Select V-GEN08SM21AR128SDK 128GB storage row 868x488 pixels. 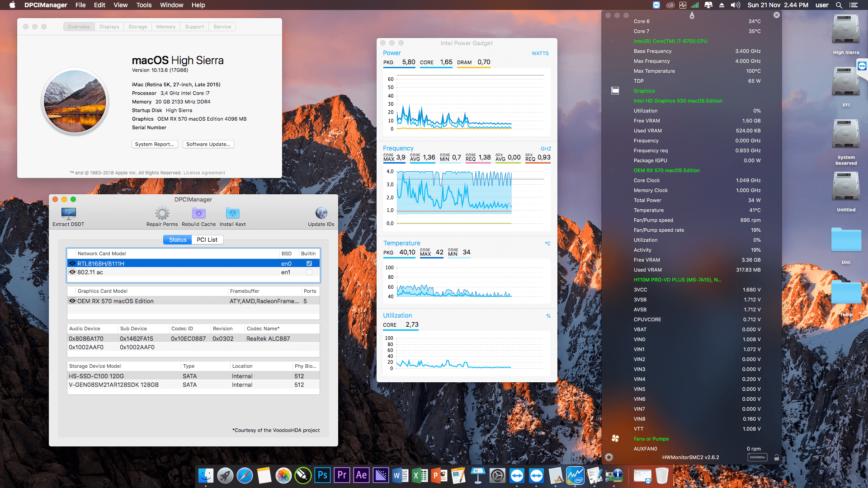coord(193,385)
